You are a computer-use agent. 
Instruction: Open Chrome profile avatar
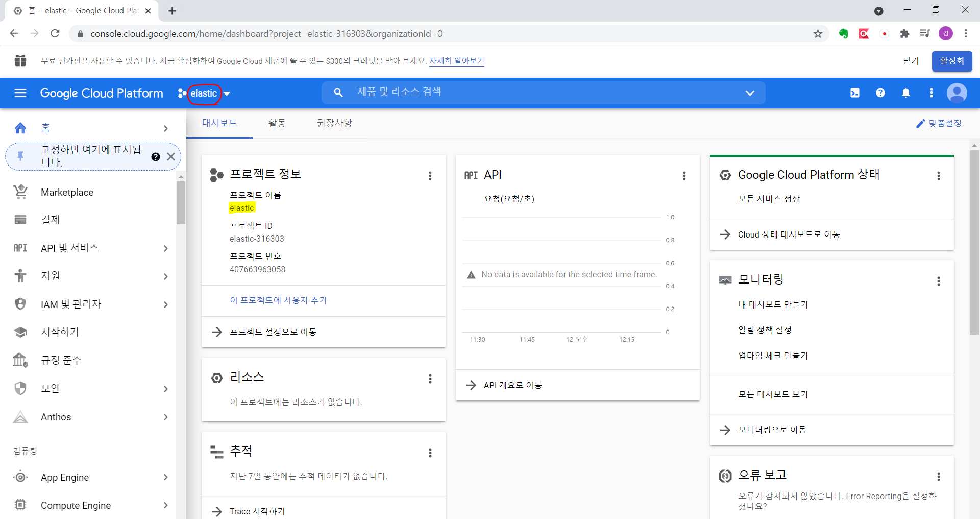coord(946,34)
